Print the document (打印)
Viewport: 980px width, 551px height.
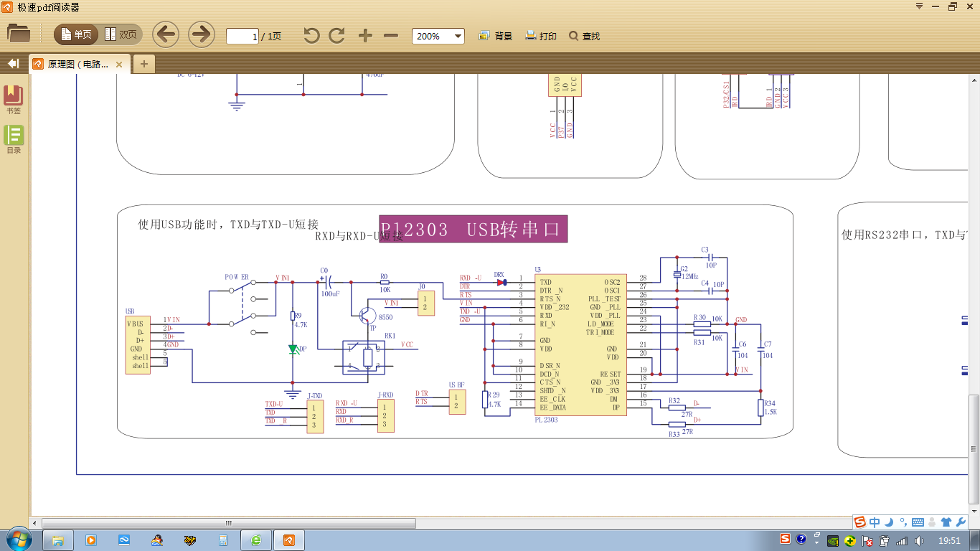(x=541, y=36)
